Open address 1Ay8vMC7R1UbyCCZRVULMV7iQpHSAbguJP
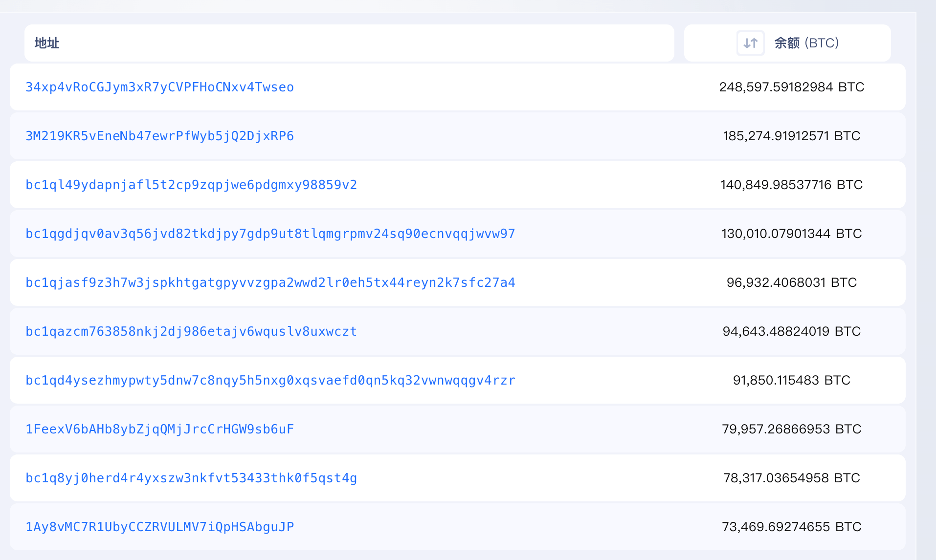This screenshot has height=560, width=936. [159, 527]
